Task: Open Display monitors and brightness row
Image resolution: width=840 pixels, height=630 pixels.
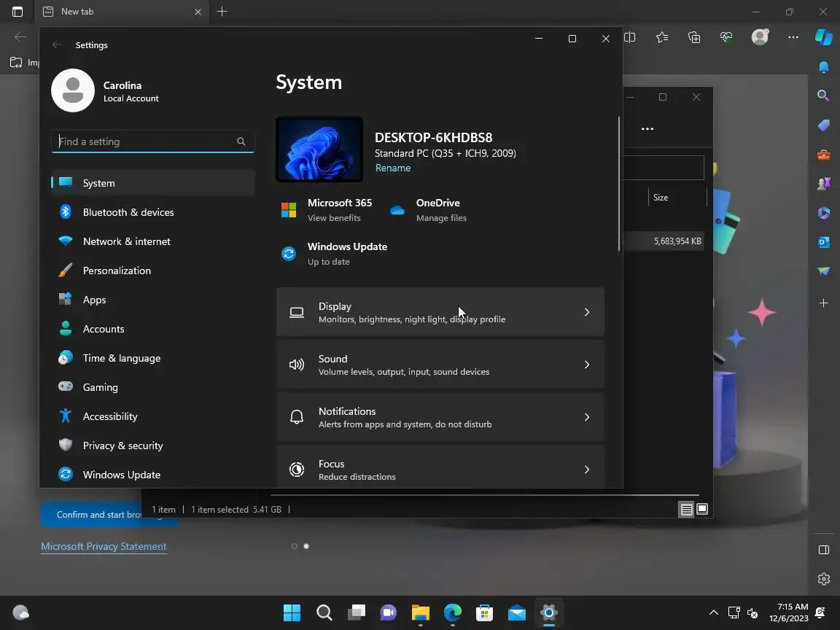Action: 440,312
